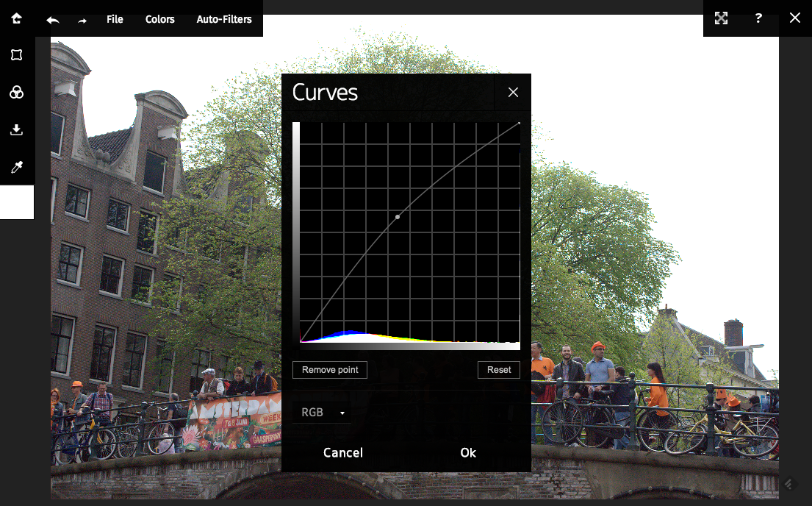Image resolution: width=812 pixels, height=506 pixels.
Task: Open the File menu
Action: pyautogui.click(x=115, y=19)
